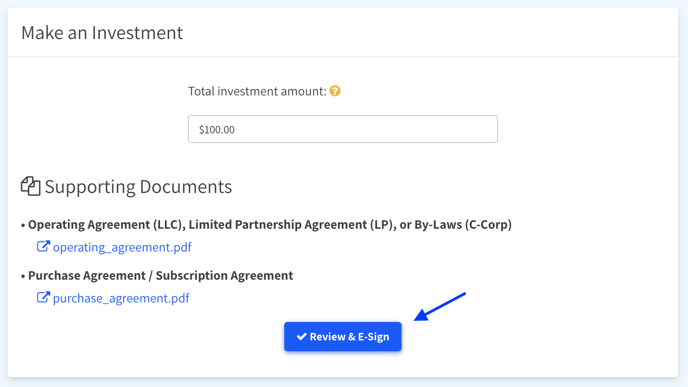Click the Supporting Documents heading text
The height and width of the screenshot is (387, 688).
(138, 186)
